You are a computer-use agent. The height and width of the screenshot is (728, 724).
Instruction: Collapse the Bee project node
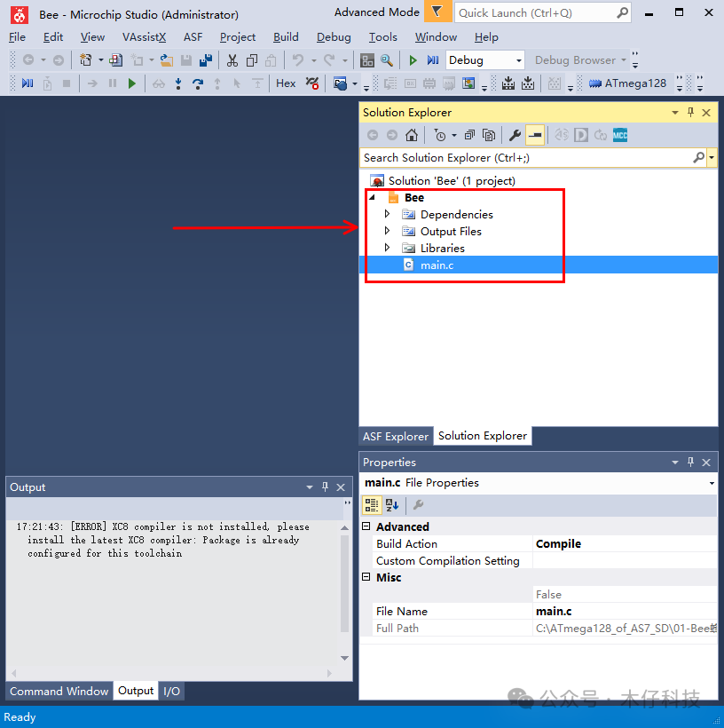tap(373, 197)
